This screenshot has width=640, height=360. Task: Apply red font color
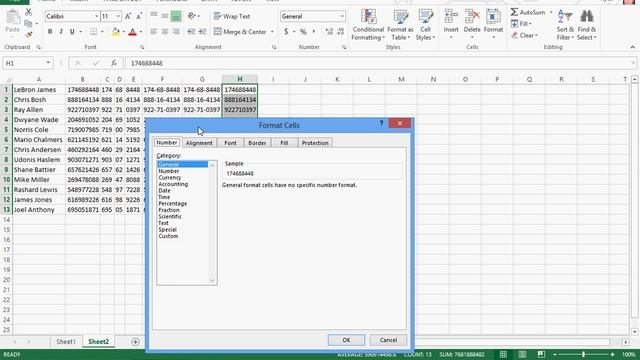[x=132, y=32]
